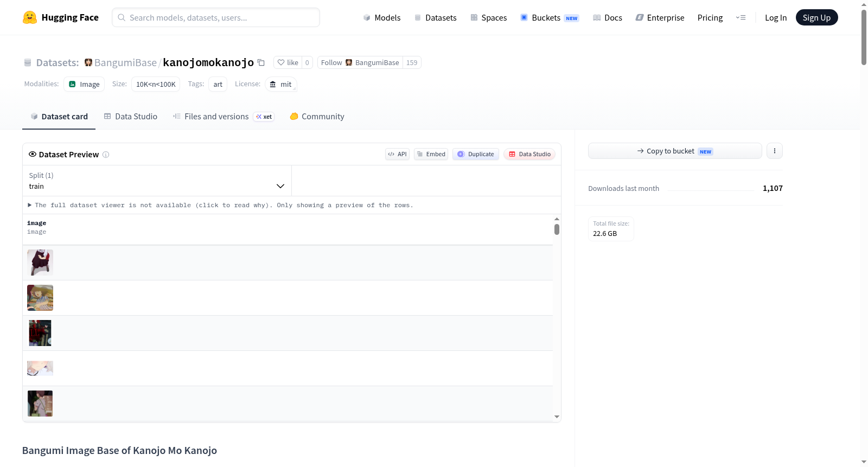Switch to Dataset card tab

pyautogui.click(x=59, y=117)
